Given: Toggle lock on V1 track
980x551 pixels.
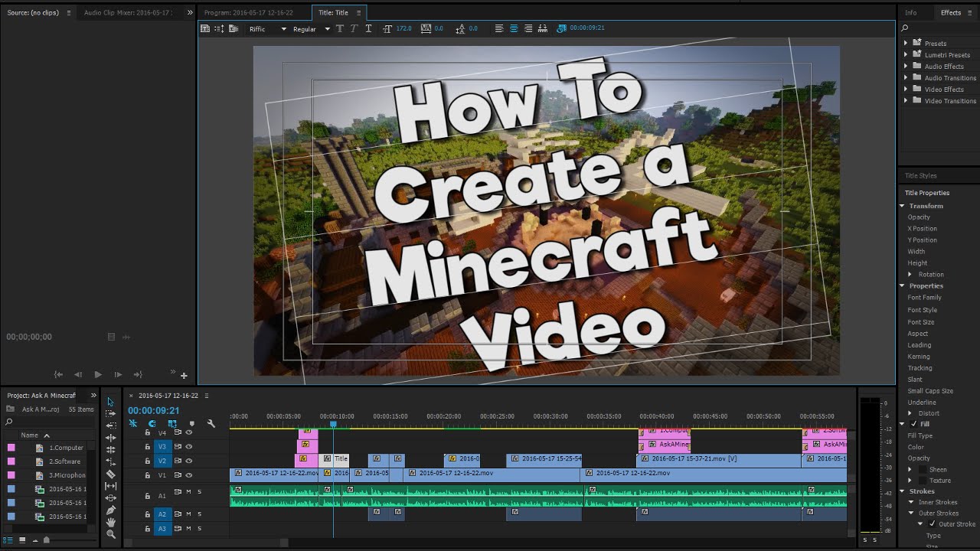Looking at the screenshot, I should (148, 475).
